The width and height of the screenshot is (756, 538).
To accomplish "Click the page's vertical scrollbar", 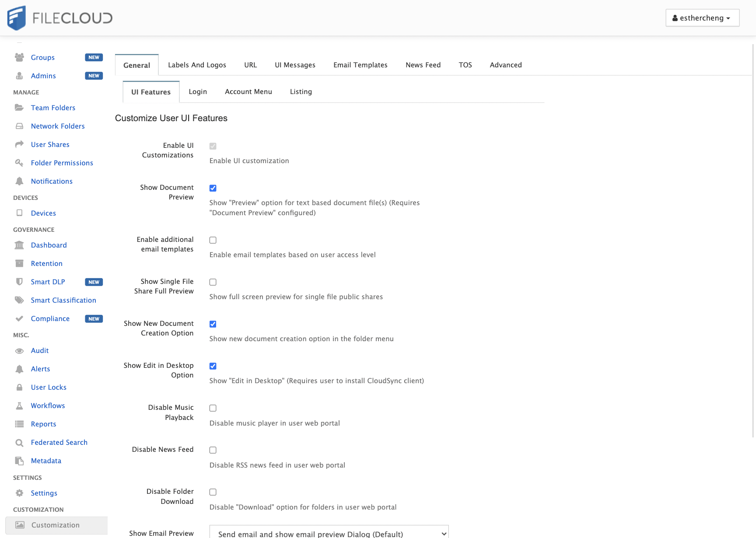I will [x=753, y=241].
